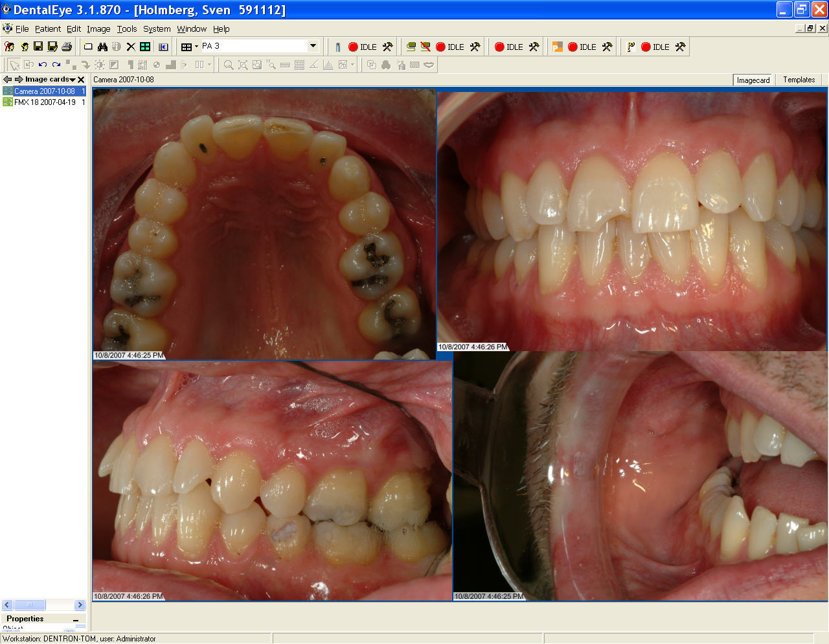Image resolution: width=829 pixels, height=644 pixels.
Task: Open the Image menu
Action: [98, 29]
